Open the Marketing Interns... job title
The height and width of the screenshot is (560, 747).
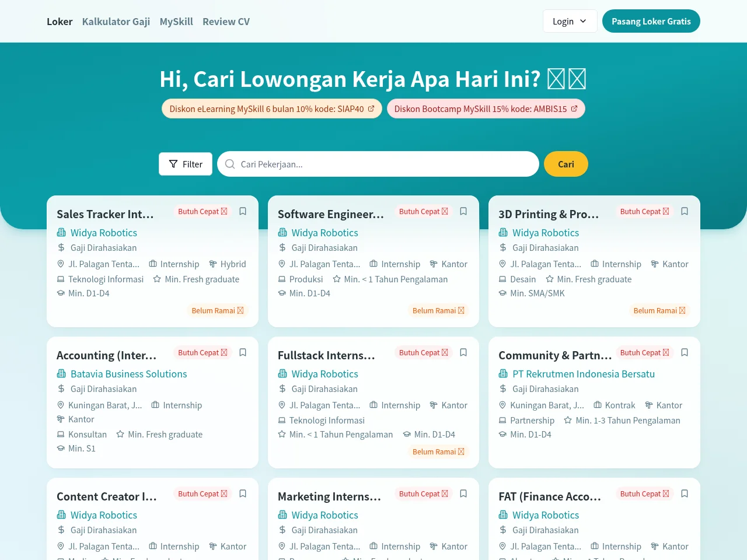329,496
